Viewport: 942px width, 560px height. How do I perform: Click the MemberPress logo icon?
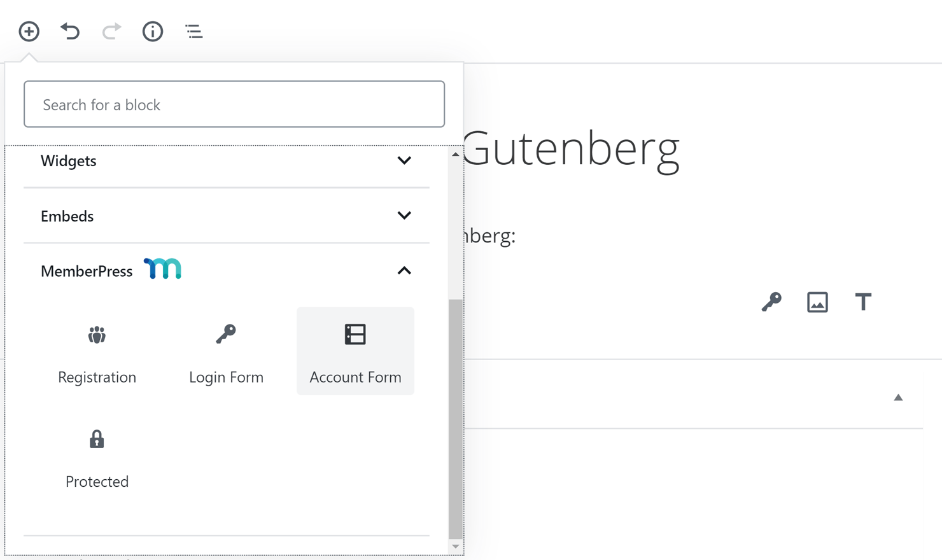pos(162,269)
